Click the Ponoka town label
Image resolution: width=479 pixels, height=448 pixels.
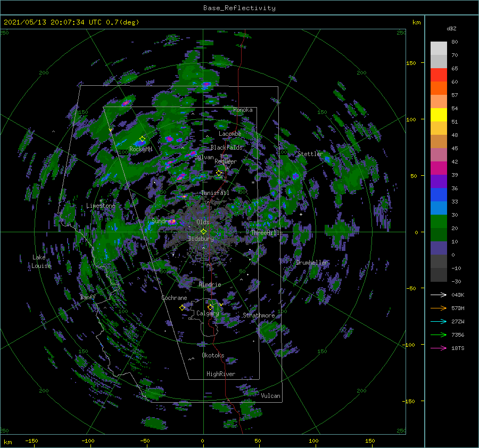pos(243,110)
